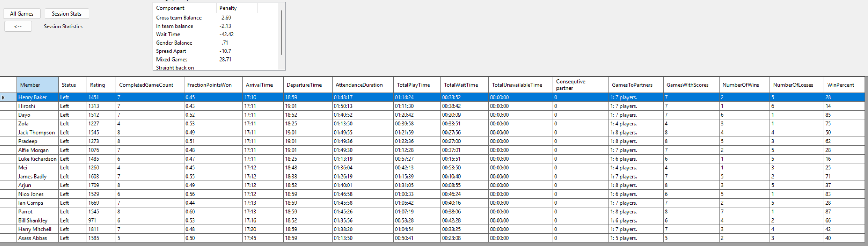Select the Henry Baker member cell
The width and height of the screenshot is (868, 246).
[x=38, y=97]
